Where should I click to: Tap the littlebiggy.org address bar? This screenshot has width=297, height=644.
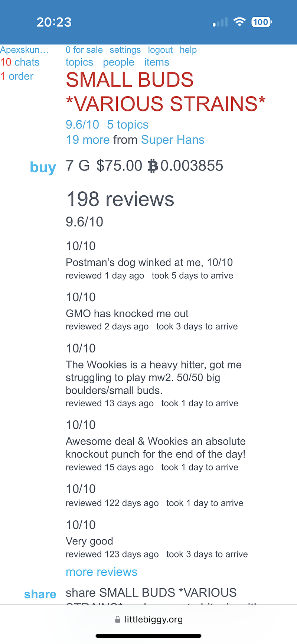(x=153, y=619)
